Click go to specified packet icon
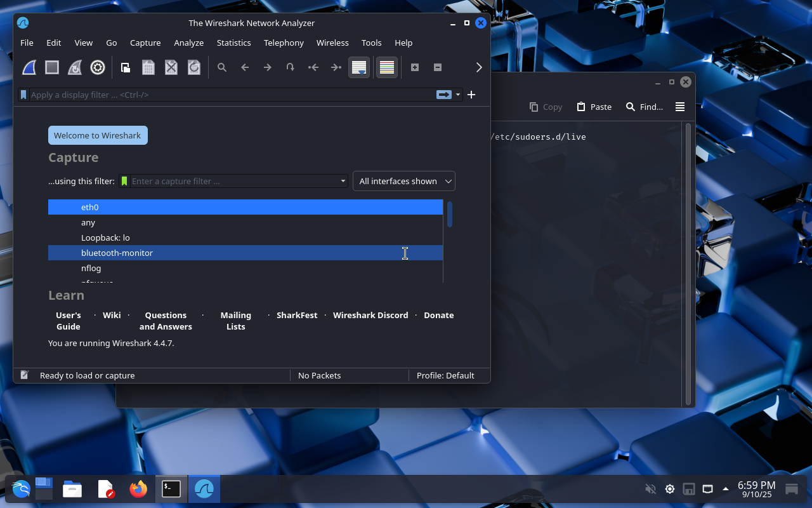Screen dimensions: 812x508 click(x=291, y=67)
